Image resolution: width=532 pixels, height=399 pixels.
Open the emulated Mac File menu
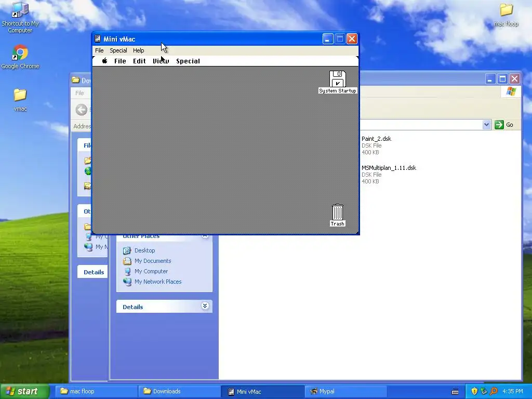[120, 61]
